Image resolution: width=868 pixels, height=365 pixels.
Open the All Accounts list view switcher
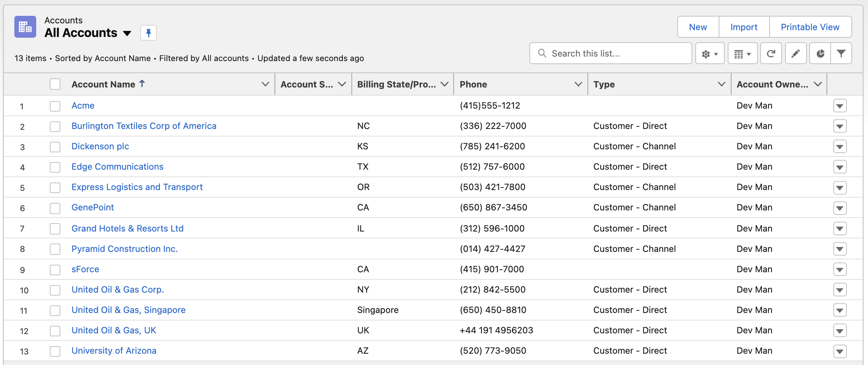pyautogui.click(x=127, y=33)
